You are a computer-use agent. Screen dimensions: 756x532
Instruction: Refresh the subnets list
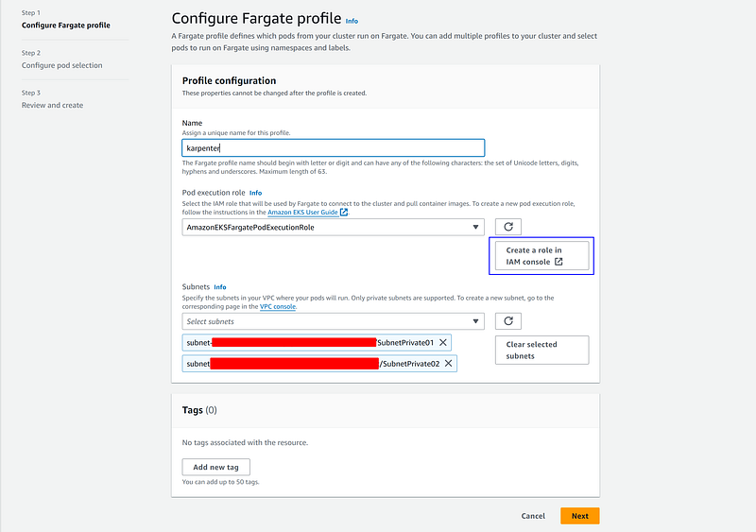pos(508,321)
